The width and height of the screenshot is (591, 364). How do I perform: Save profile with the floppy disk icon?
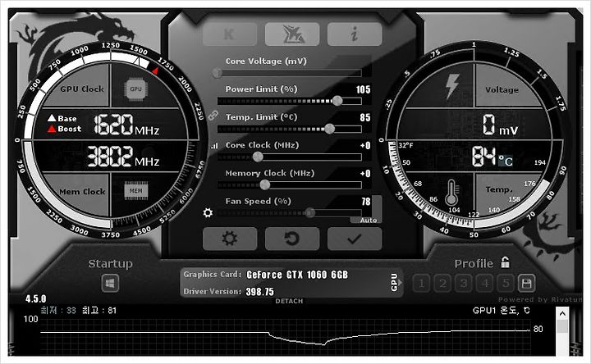(526, 284)
